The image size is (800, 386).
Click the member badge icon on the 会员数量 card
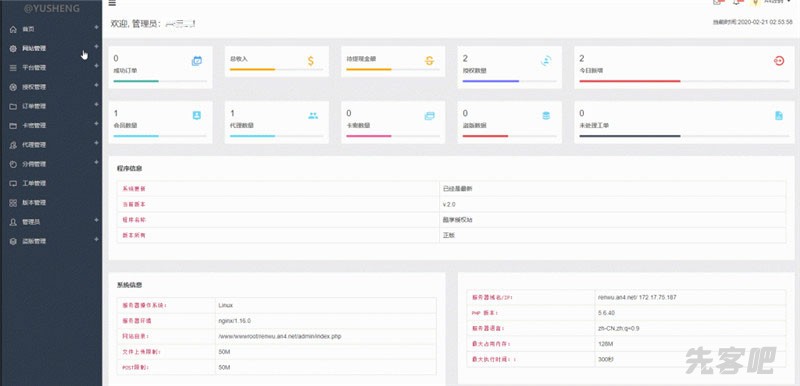click(x=196, y=115)
